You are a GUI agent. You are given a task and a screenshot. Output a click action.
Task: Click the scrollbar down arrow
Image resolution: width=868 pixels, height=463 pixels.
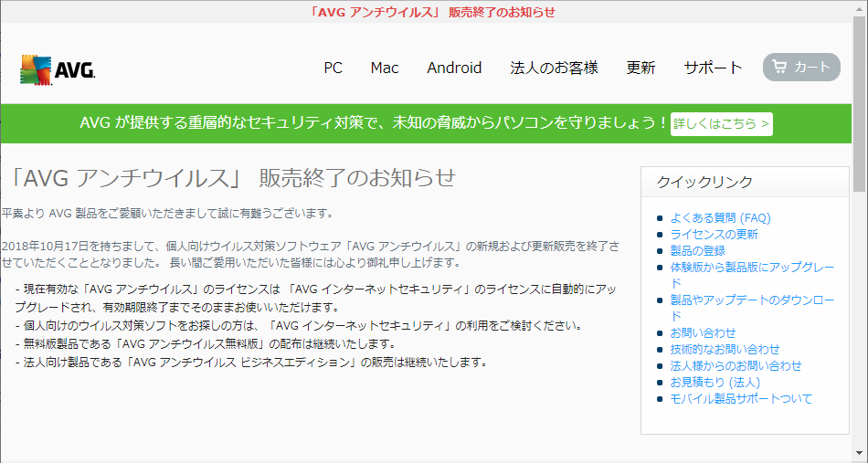pyautogui.click(x=860, y=455)
